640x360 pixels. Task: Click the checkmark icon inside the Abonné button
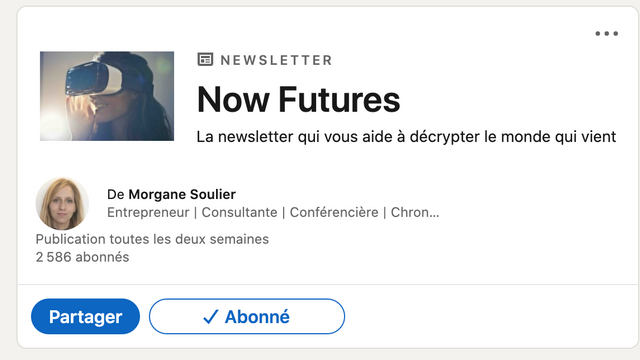point(211,317)
